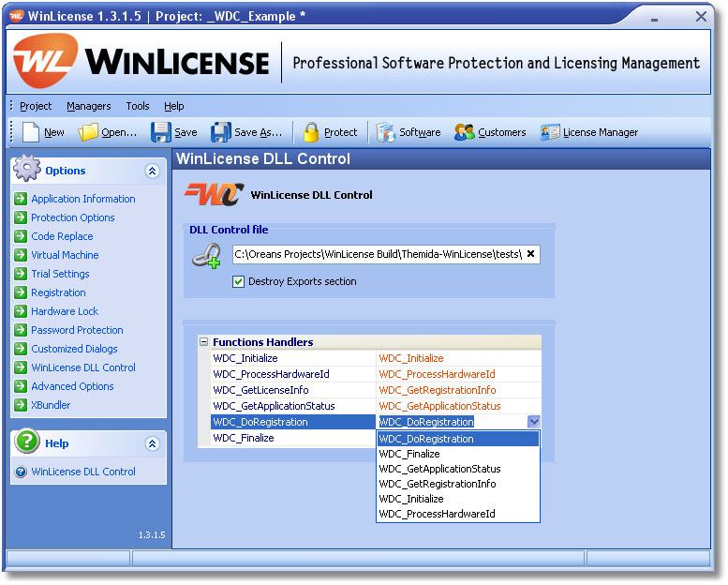The image size is (728, 585).
Task: Click the Protect padlock icon
Action: pyautogui.click(x=311, y=132)
